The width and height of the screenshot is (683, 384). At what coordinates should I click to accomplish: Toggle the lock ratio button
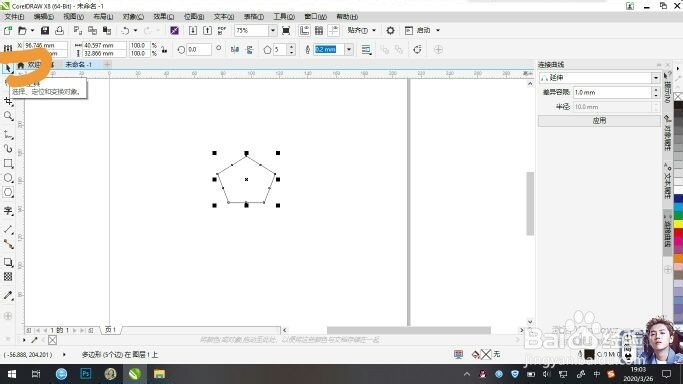tap(164, 50)
